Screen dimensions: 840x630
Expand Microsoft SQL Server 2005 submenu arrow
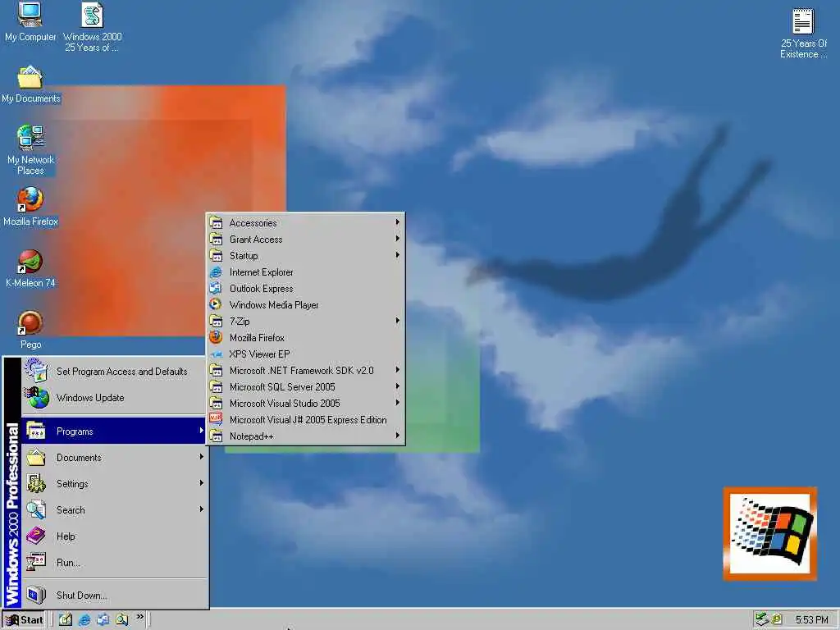click(x=397, y=386)
